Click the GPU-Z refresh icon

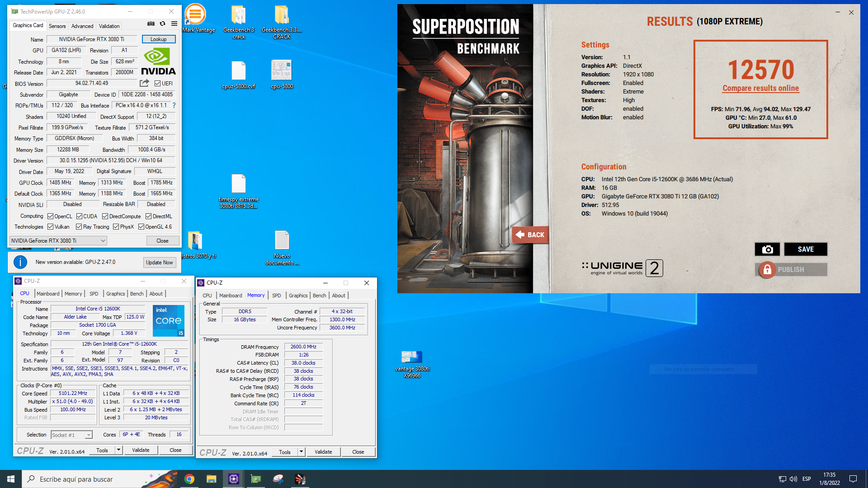[x=163, y=24]
